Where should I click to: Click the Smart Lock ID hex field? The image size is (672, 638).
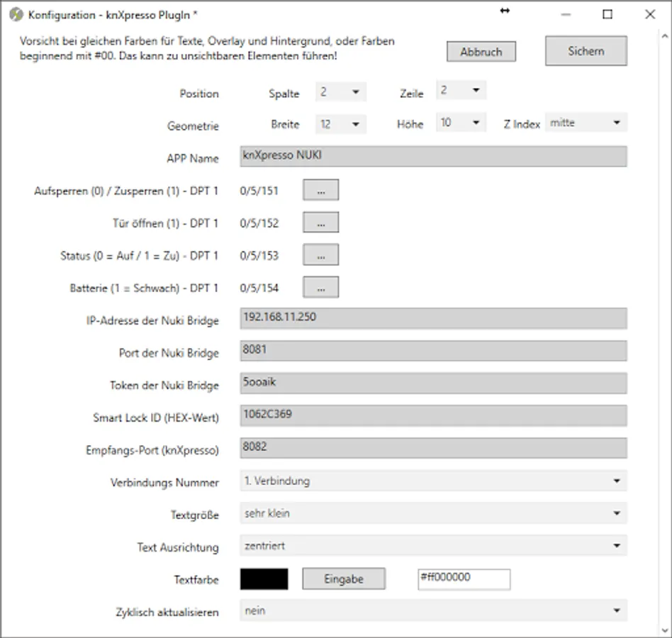tap(433, 415)
